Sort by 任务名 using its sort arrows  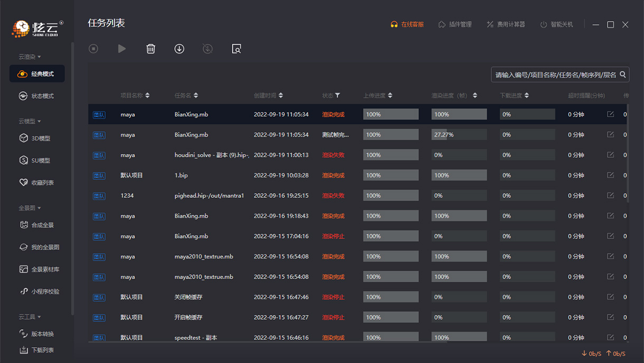196,95
